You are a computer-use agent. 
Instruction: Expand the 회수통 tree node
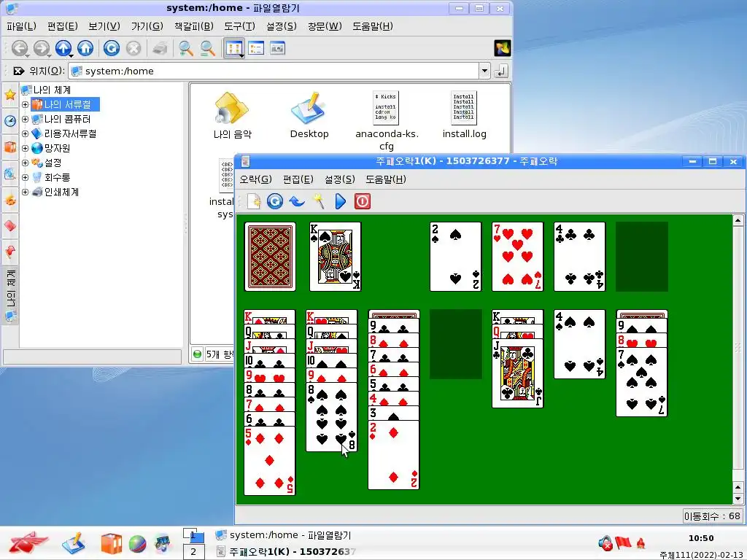26,178
